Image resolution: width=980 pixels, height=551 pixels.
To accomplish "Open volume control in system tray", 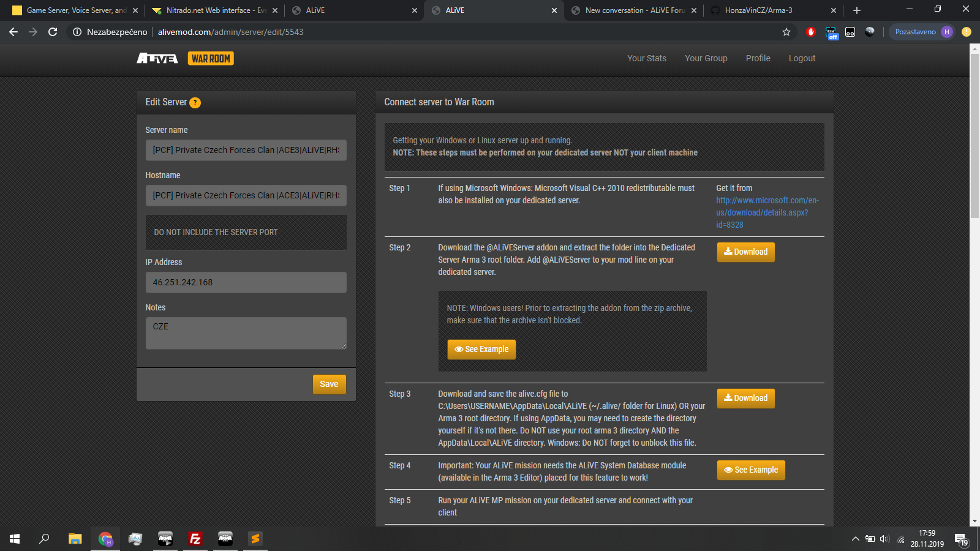I will pos(884,539).
